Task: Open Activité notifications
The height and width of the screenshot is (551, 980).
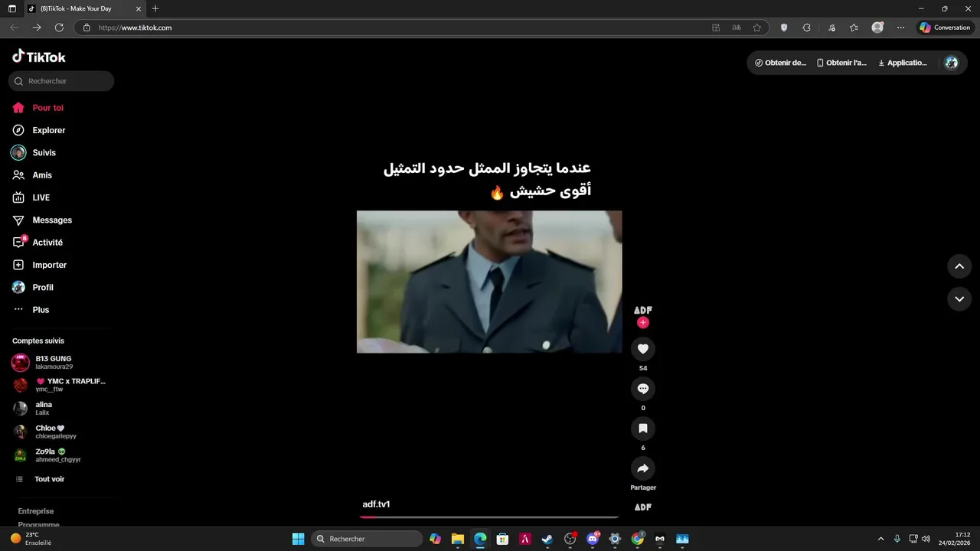Action: [x=47, y=243]
